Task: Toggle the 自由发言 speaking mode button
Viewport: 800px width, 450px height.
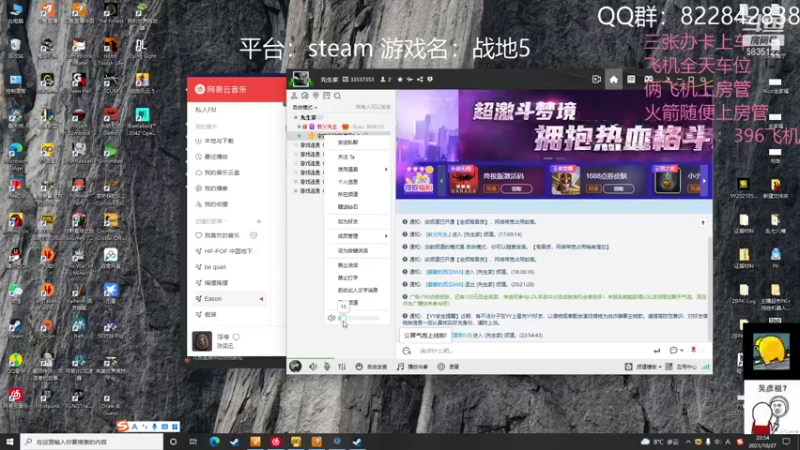Action: tap(371, 367)
